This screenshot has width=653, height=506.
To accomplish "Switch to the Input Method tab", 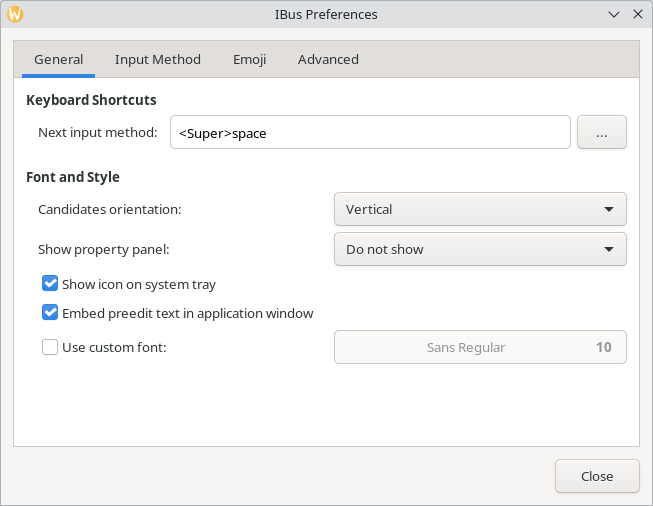I will (158, 59).
